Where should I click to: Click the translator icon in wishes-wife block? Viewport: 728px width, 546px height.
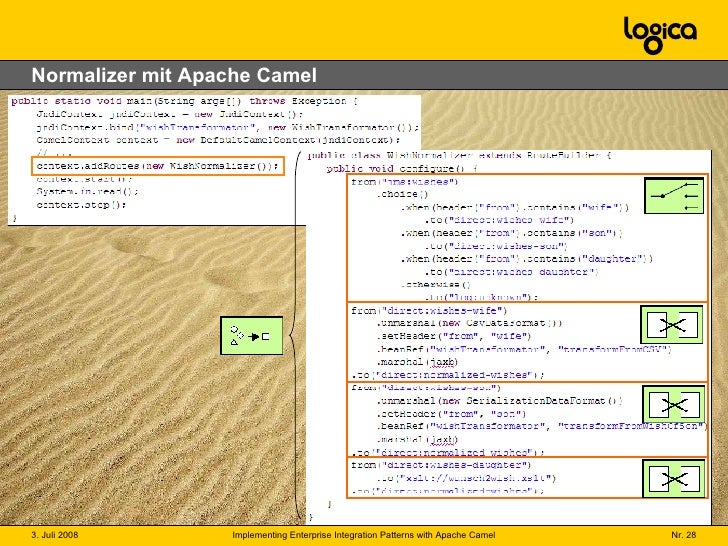tap(671, 325)
